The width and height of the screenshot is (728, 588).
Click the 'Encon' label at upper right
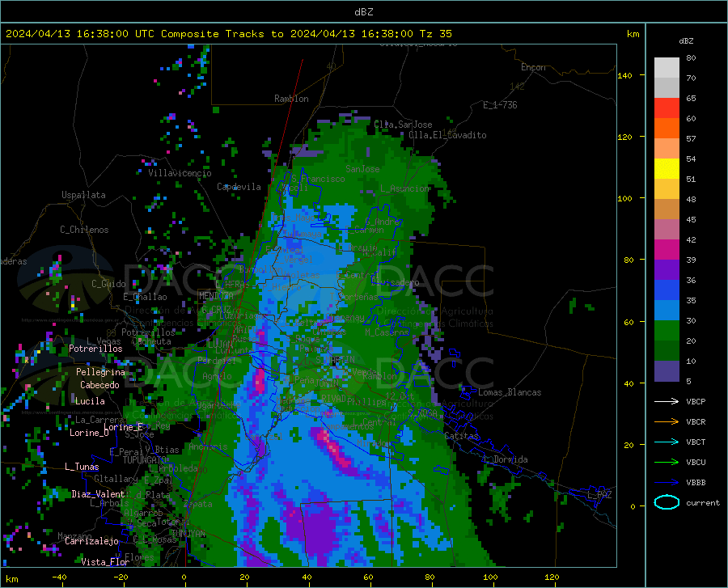coord(533,67)
